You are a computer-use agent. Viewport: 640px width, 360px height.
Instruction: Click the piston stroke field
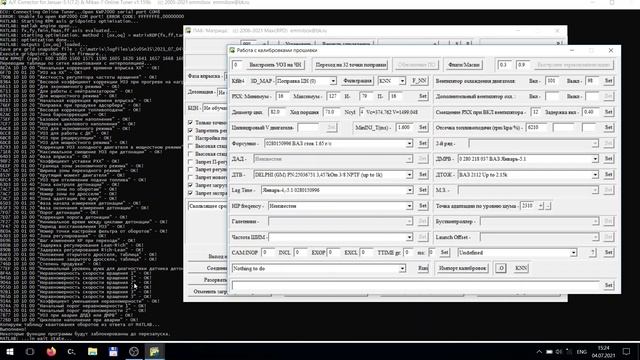(331, 112)
